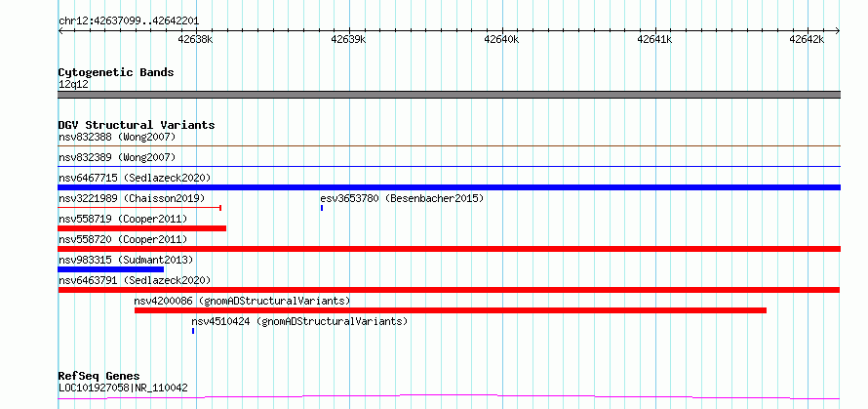
Task: Click the blue nsv983315 variant bar
Action: point(111,269)
